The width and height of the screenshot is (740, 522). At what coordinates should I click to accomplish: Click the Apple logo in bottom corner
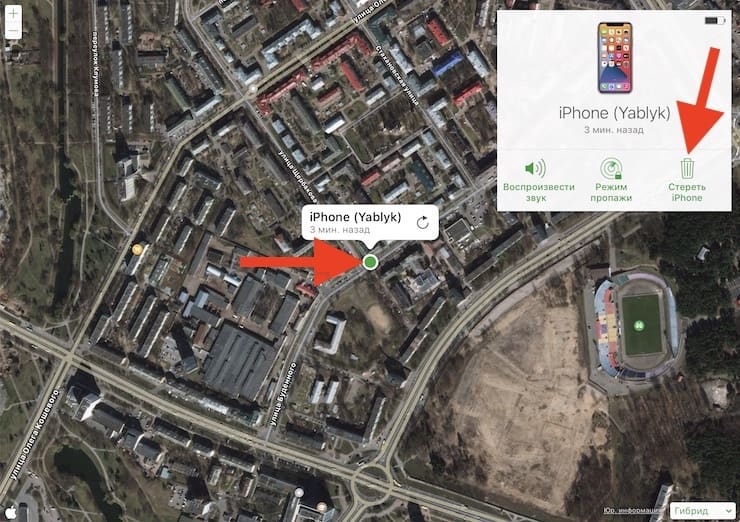[11, 513]
